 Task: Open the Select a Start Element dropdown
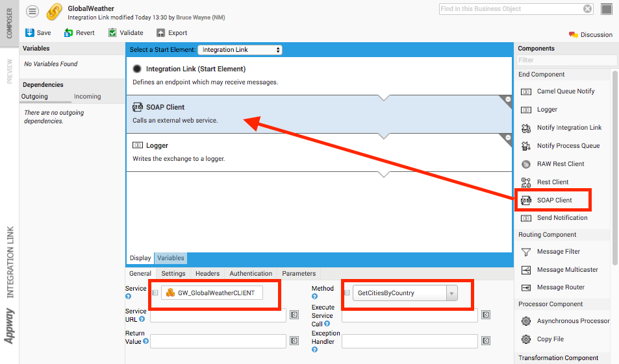[x=240, y=50]
